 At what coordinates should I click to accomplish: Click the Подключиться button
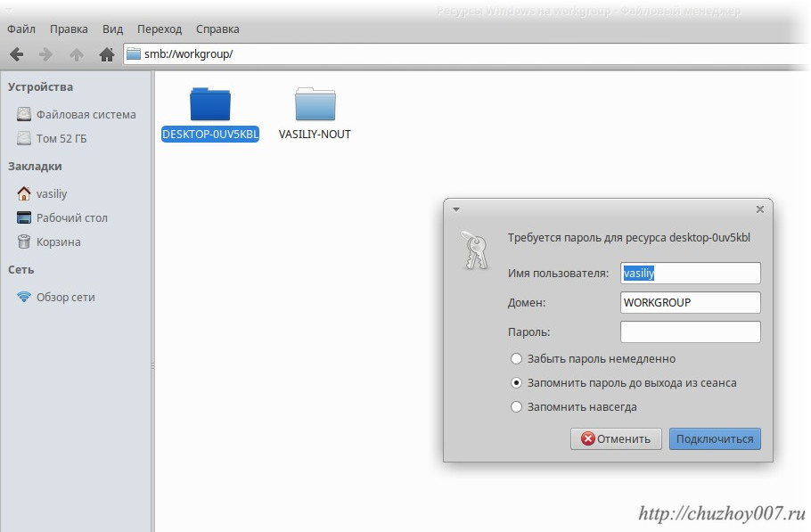click(714, 438)
